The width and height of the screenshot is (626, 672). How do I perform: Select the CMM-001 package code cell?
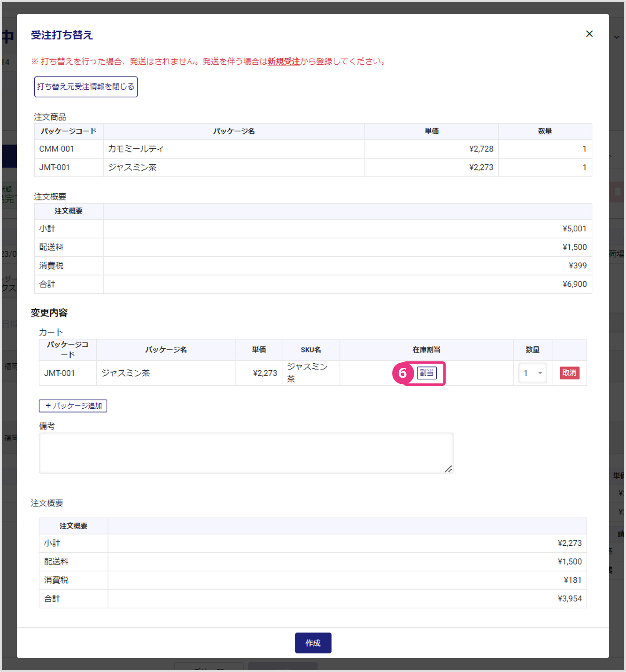57,149
